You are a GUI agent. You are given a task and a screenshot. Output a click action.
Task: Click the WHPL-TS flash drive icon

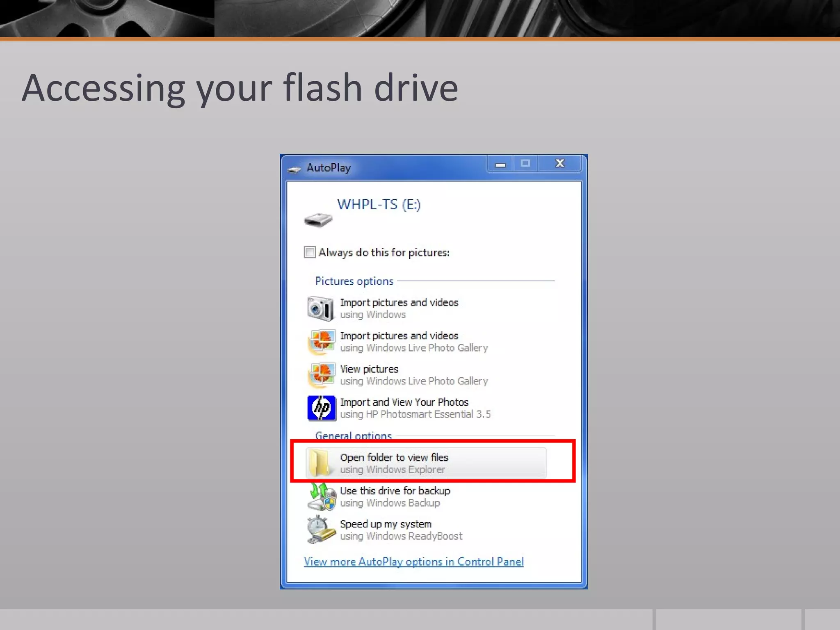pos(318,220)
